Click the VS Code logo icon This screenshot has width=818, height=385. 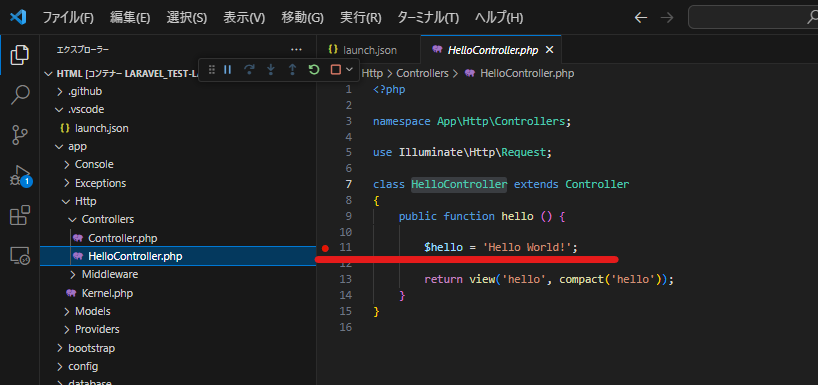(18, 17)
